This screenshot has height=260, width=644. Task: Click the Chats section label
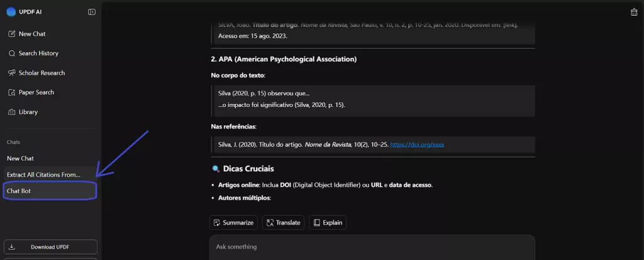14,142
